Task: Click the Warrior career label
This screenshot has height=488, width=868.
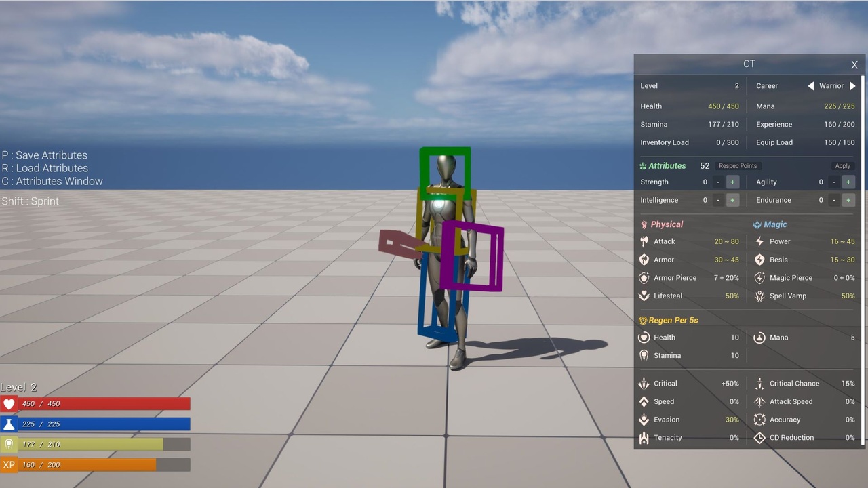Action: pyautogui.click(x=831, y=86)
